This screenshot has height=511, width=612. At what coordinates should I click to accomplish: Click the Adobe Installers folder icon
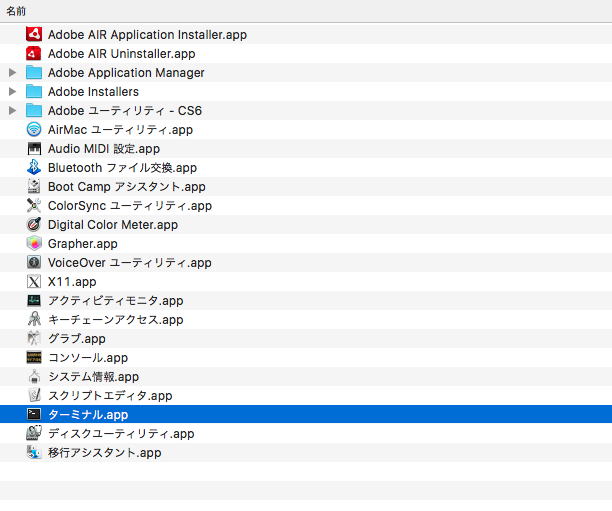point(34,92)
